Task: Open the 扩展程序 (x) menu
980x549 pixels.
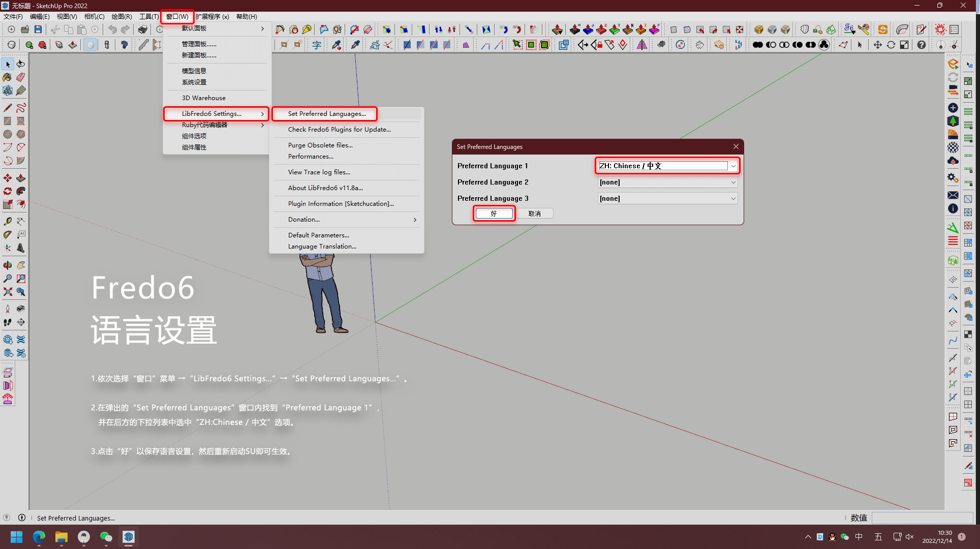Action: pyautogui.click(x=212, y=16)
